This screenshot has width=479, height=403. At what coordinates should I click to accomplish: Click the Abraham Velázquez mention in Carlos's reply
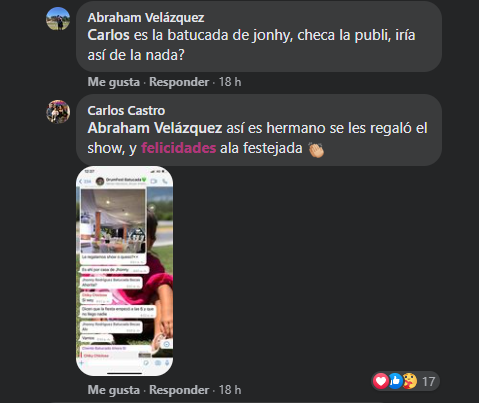(x=155, y=128)
